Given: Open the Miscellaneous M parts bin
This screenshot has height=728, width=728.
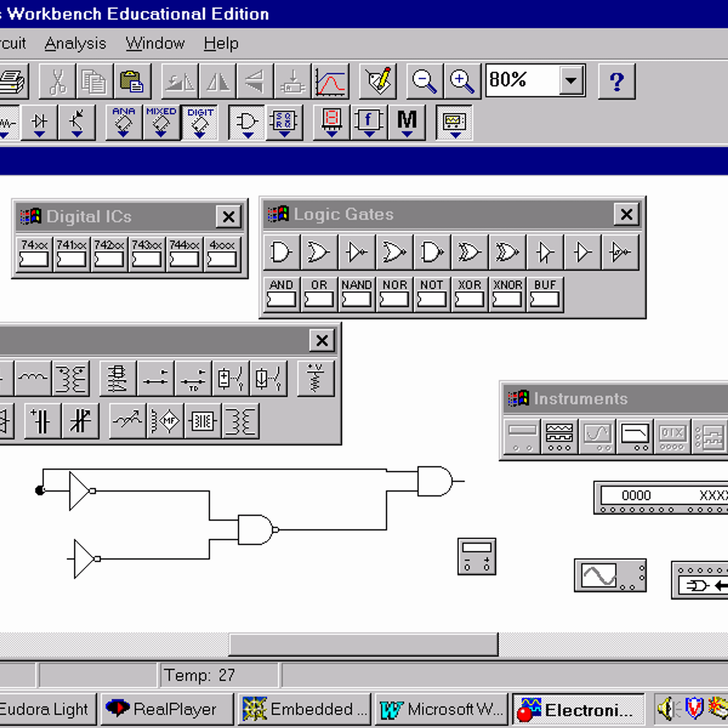Looking at the screenshot, I should [407, 122].
